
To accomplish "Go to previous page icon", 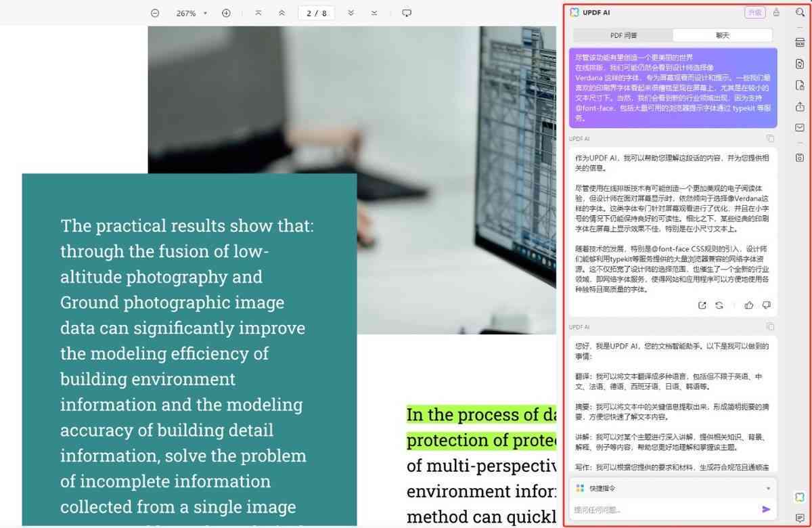I will pyautogui.click(x=281, y=13).
